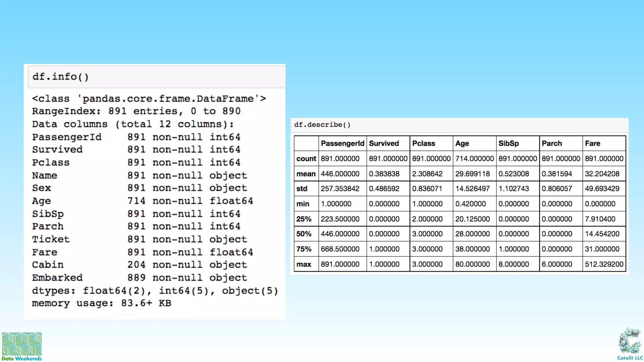The width and height of the screenshot is (644, 362).
Task: Click the Data Weekends logo
Action: coord(22,346)
